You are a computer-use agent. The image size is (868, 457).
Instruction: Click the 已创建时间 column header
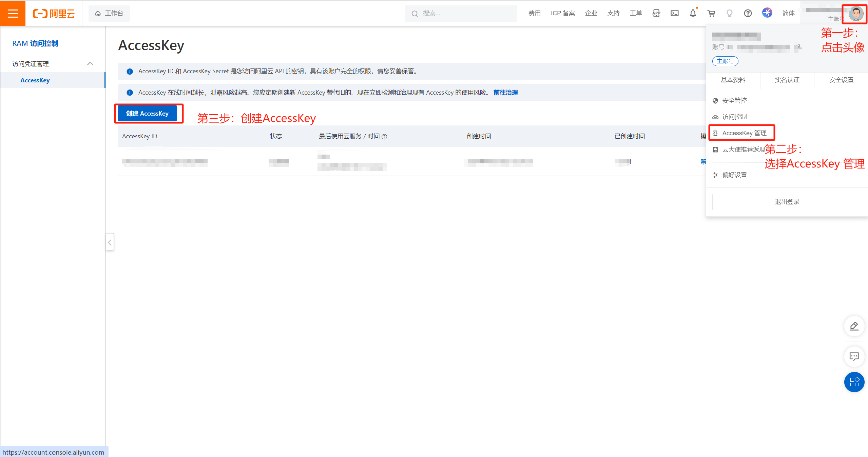pos(630,136)
